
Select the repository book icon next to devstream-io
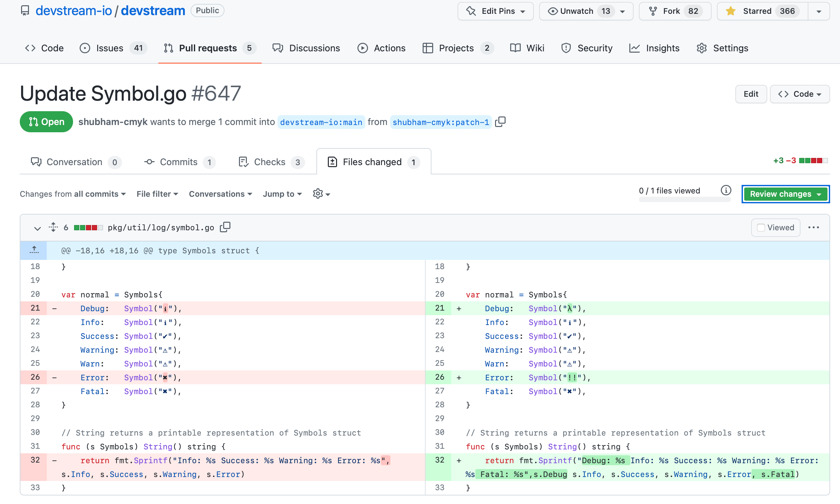click(x=25, y=10)
